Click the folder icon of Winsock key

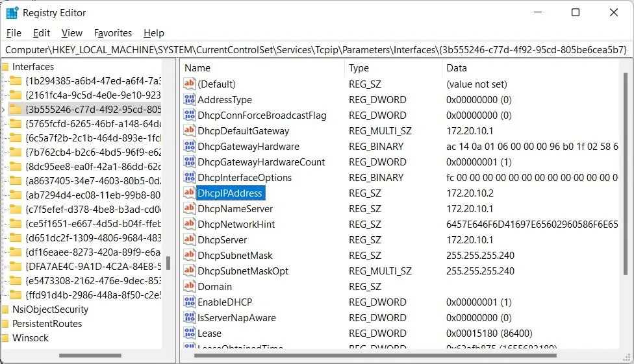click(x=5, y=338)
